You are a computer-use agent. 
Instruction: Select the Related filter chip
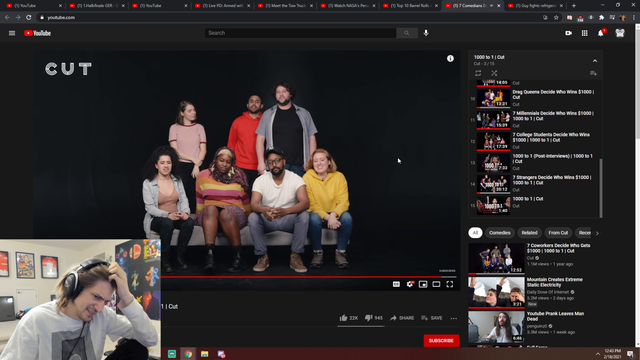click(x=529, y=233)
